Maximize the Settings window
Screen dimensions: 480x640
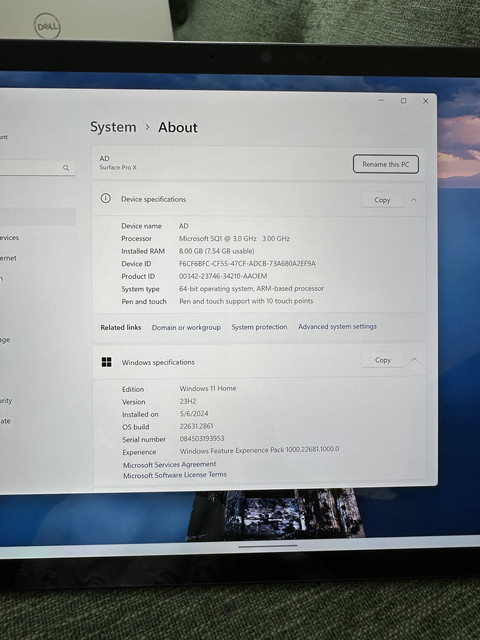[403, 100]
